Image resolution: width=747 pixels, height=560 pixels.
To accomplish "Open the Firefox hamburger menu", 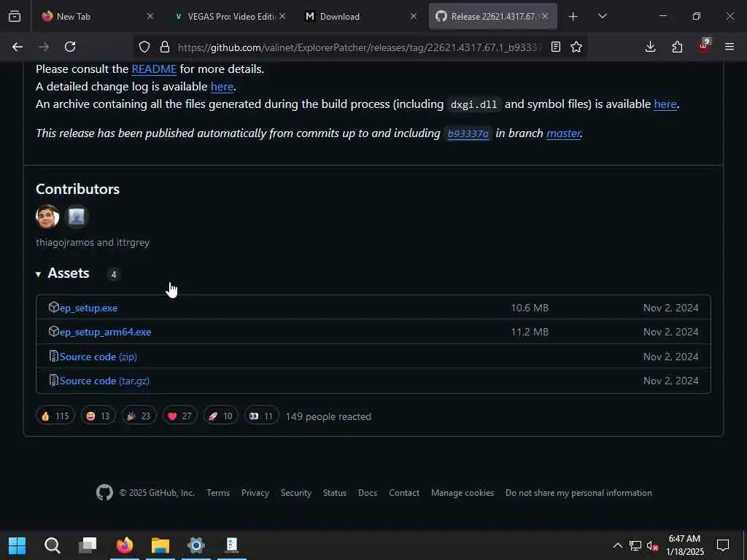I will (729, 47).
